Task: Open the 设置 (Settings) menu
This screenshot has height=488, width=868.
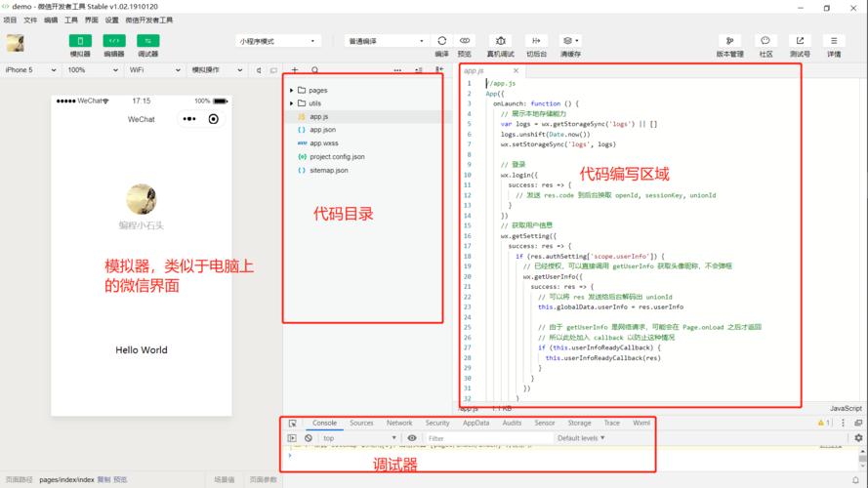Action: point(112,20)
